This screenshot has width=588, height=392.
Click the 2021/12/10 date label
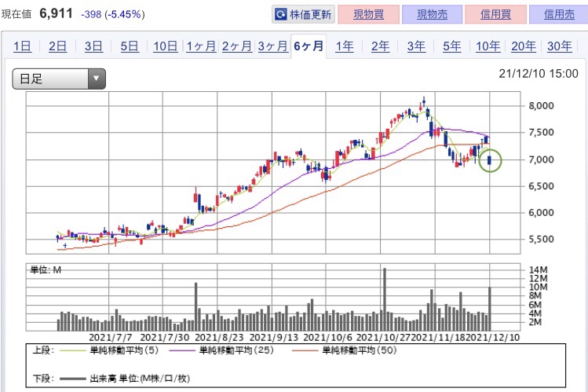click(493, 338)
